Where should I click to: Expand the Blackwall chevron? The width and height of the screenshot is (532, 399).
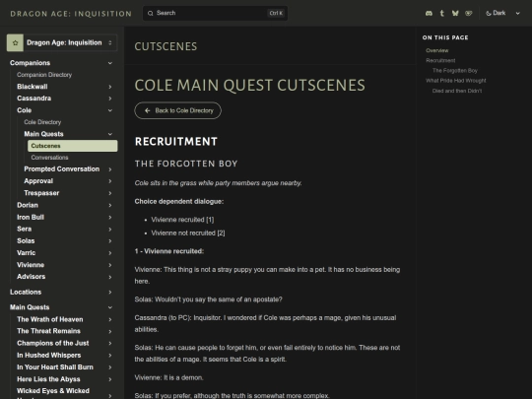(x=110, y=87)
